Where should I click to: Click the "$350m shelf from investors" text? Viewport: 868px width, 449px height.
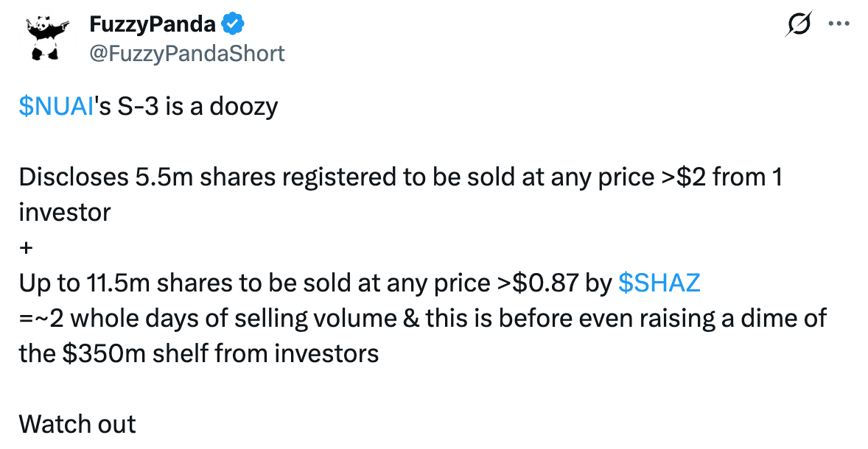point(218,353)
